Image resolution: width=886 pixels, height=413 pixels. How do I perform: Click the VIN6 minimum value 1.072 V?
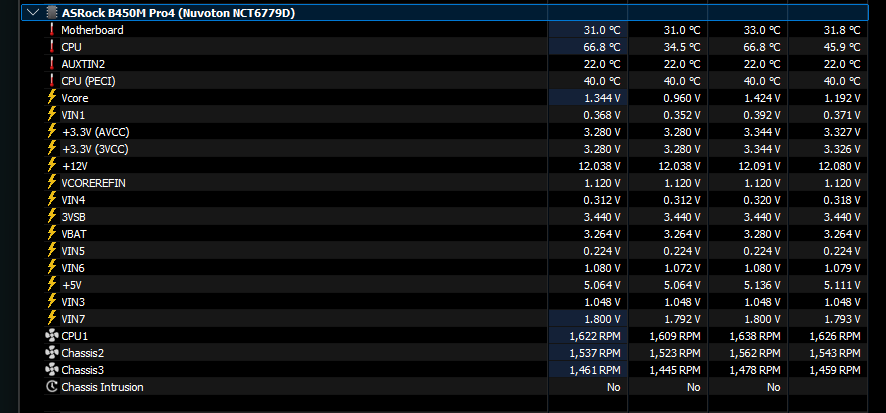click(684, 267)
